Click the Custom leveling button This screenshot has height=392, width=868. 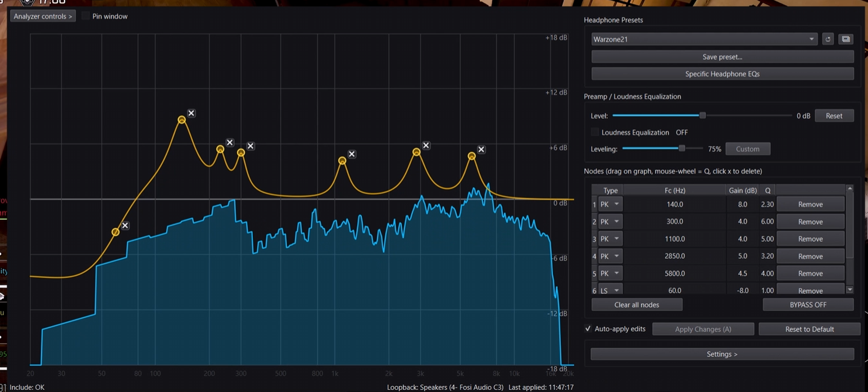pyautogui.click(x=748, y=149)
